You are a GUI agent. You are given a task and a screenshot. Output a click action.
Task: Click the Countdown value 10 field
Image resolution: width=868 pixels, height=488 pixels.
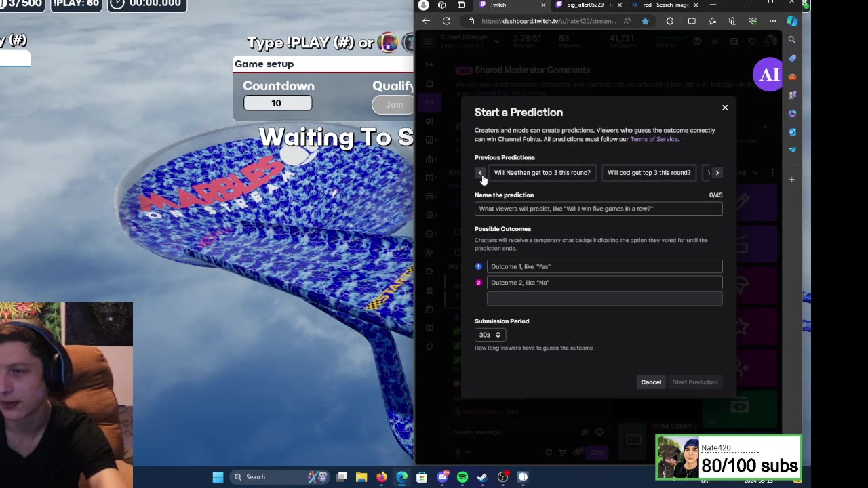(277, 103)
